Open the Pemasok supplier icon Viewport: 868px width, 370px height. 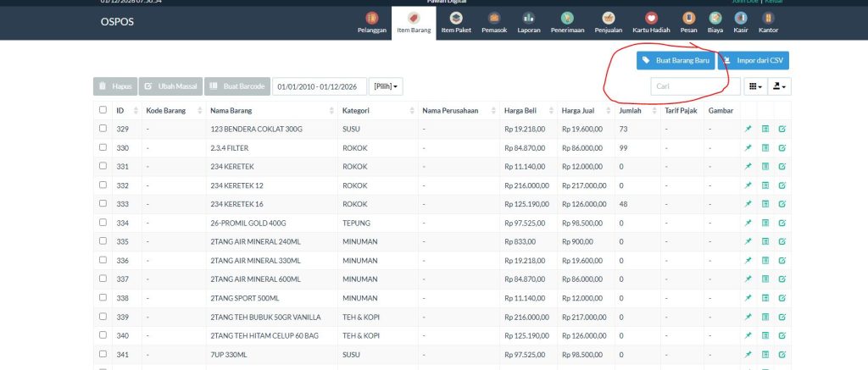(x=493, y=18)
